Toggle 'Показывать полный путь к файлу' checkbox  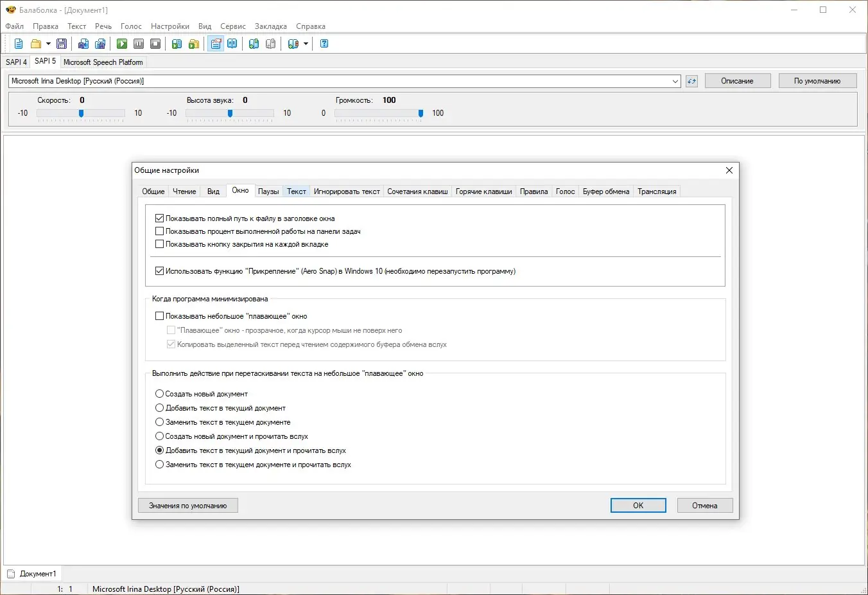pos(160,218)
